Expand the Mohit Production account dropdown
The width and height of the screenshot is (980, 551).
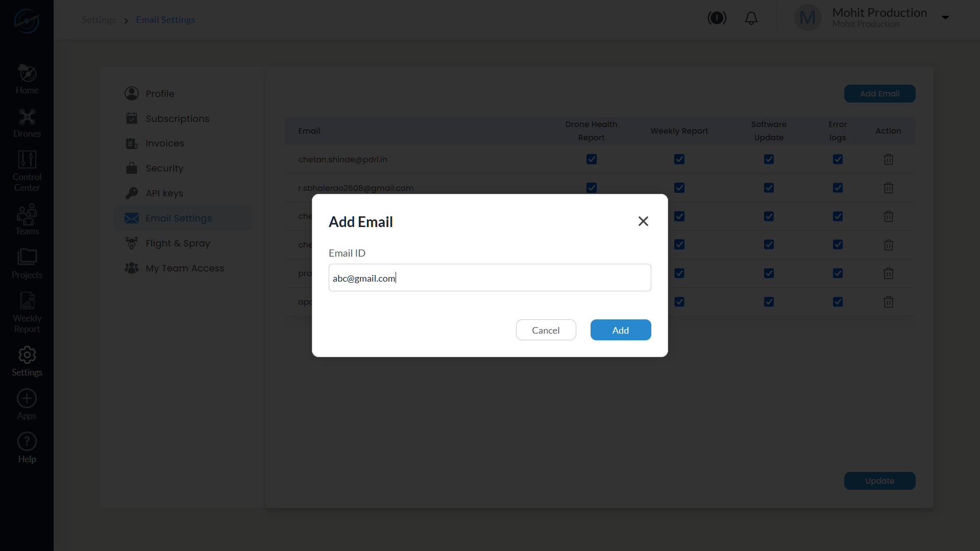coord(945,18)
